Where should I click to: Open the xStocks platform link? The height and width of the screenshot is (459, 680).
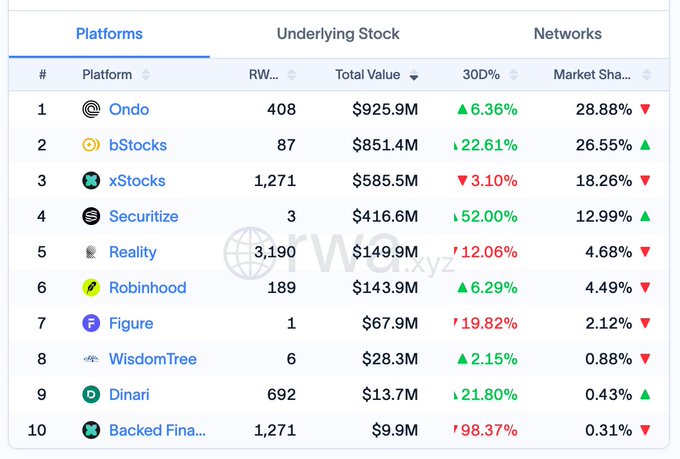(137, 180)
